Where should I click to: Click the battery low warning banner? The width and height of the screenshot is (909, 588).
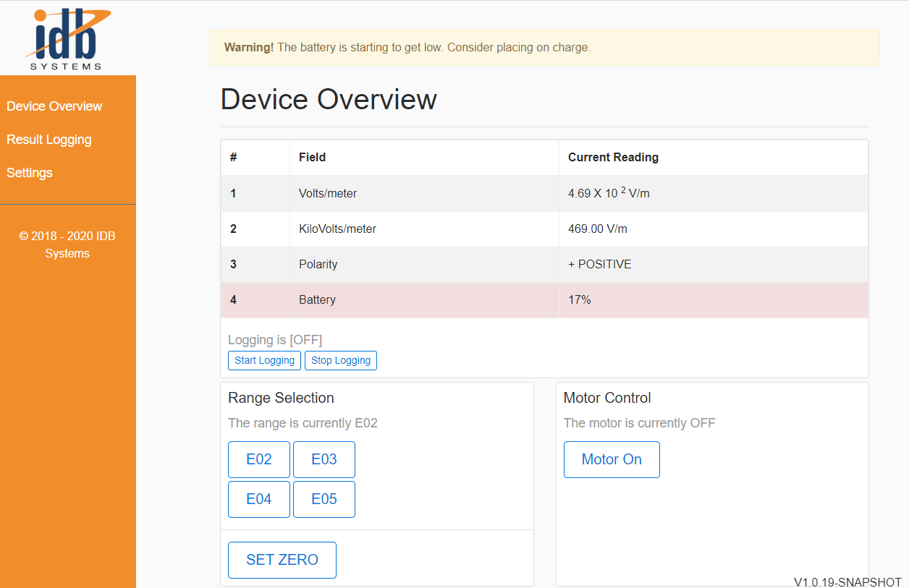(544, 48)
